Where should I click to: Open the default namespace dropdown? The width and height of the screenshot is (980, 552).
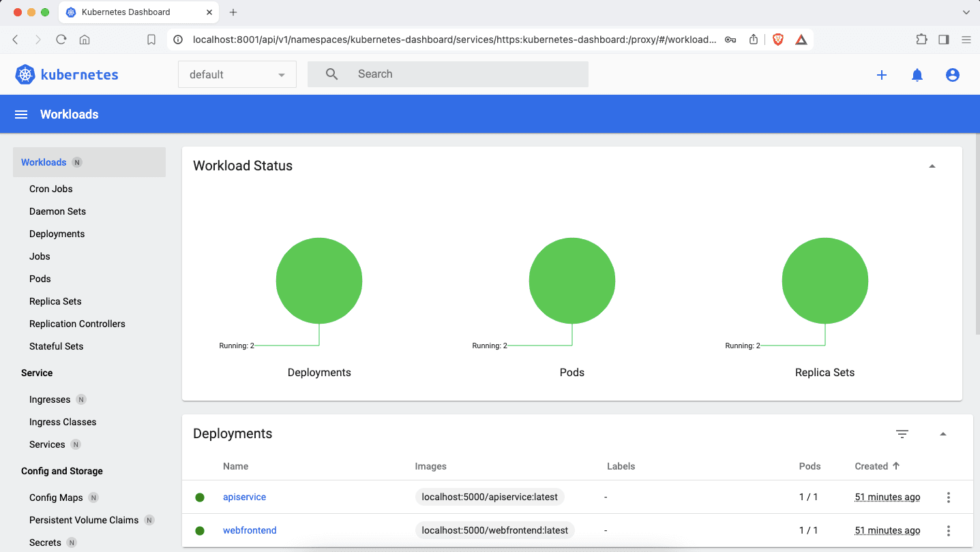pos(237,74)
